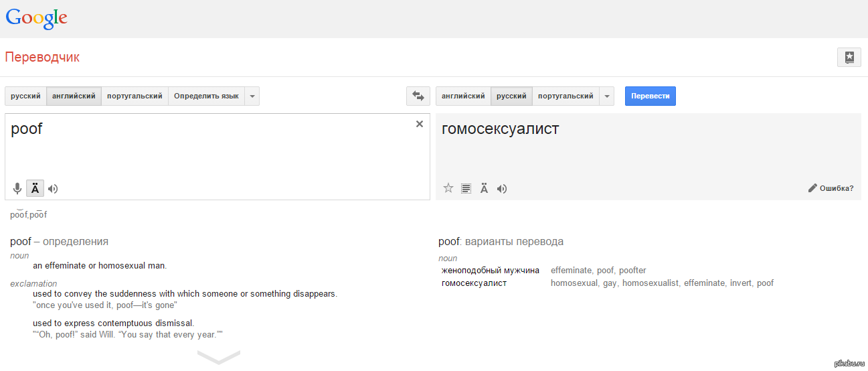Listen to source word pronunciation
This screenshot has width=868, height=371.
[x=53, y=189]
